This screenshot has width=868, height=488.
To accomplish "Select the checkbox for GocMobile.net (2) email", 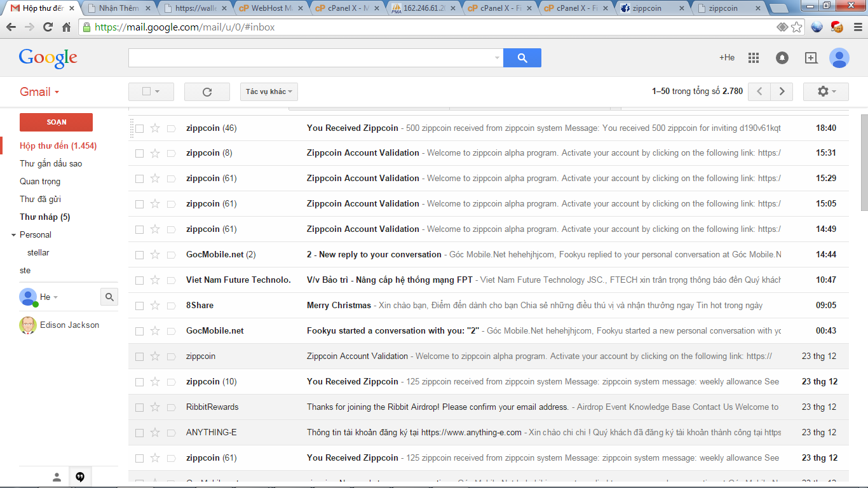I will click(x=139, y=255).
